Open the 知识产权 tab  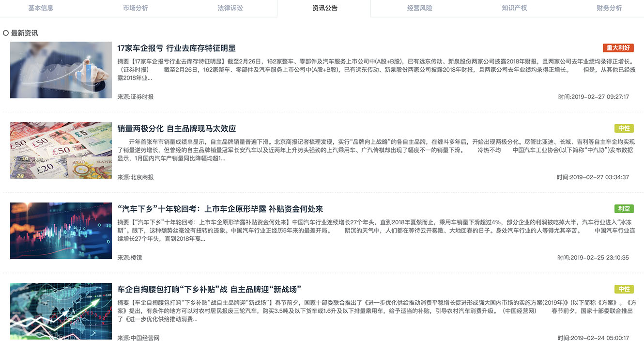point(514,8)
